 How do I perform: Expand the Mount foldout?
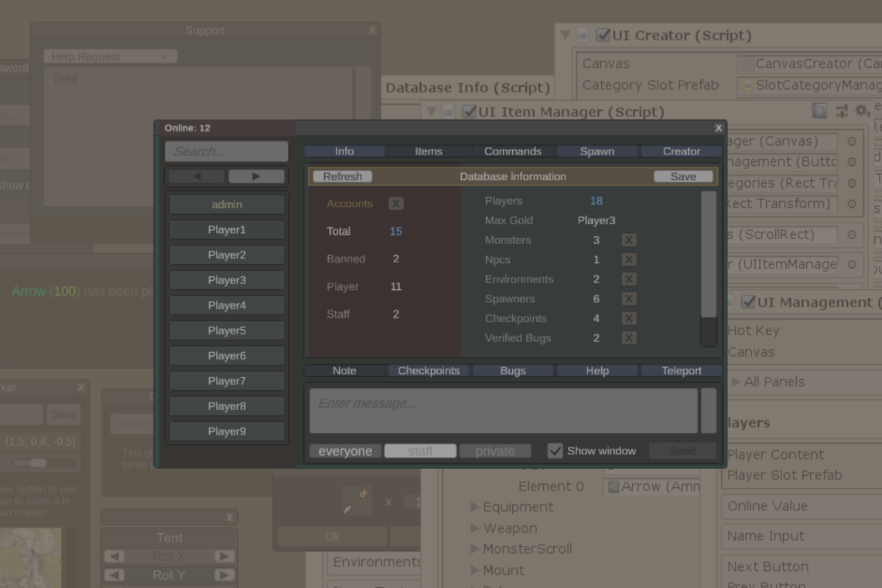(x=475, y=570)
